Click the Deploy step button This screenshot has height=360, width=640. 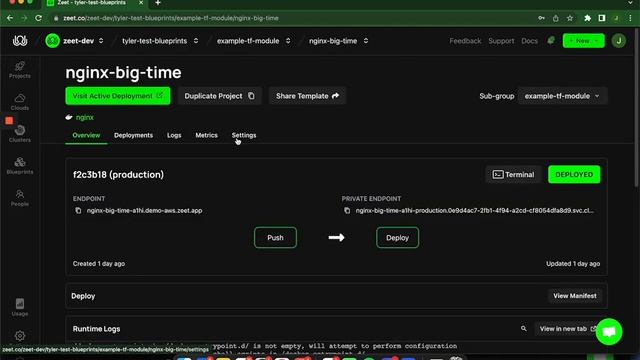click(x=398, y=238)
